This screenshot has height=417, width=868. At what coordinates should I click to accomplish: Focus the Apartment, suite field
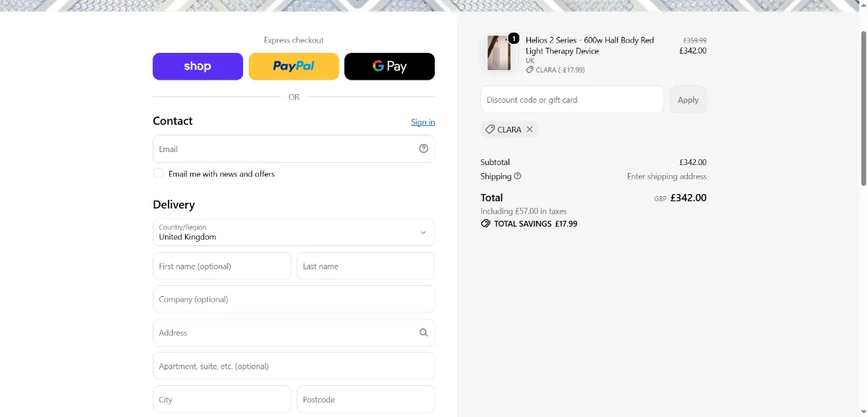(294, 366)
